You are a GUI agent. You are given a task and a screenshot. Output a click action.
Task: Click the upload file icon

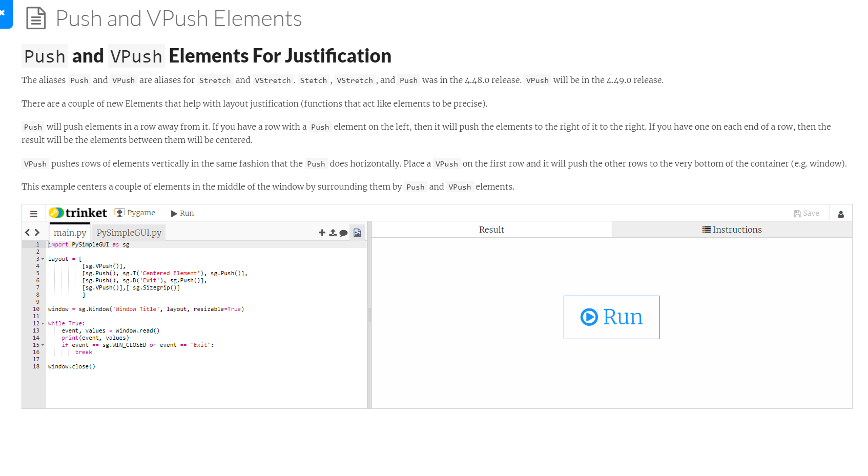333,233
